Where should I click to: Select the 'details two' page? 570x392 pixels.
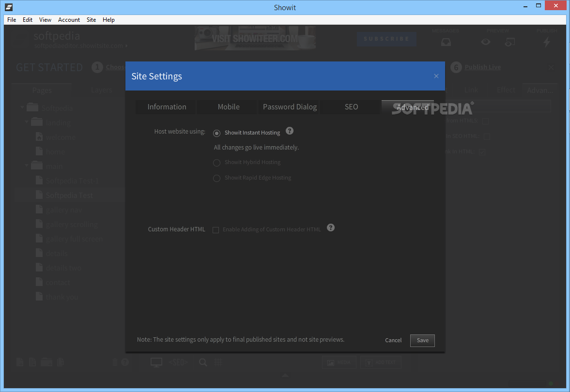pos(63,268)
